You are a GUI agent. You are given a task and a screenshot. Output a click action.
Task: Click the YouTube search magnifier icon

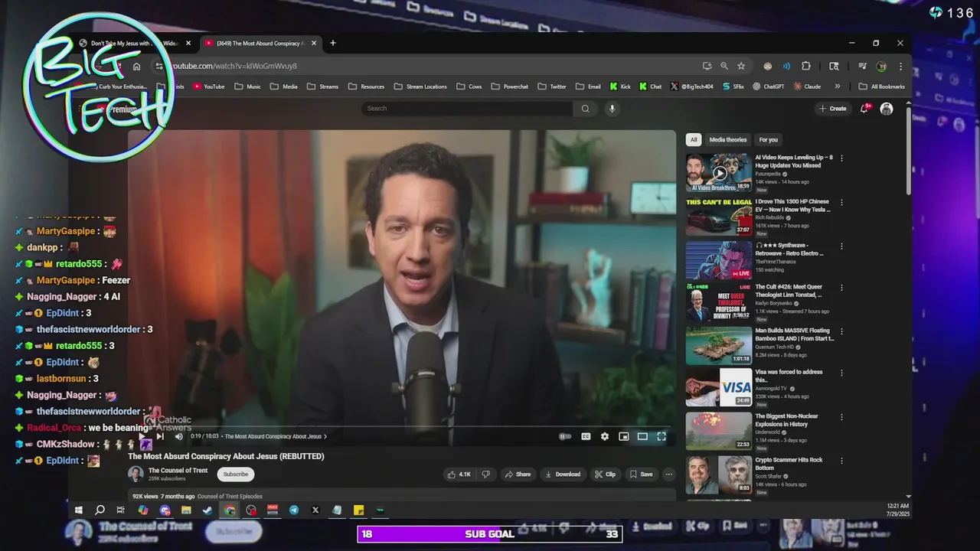pyautogui.click(x=585, y=109)
